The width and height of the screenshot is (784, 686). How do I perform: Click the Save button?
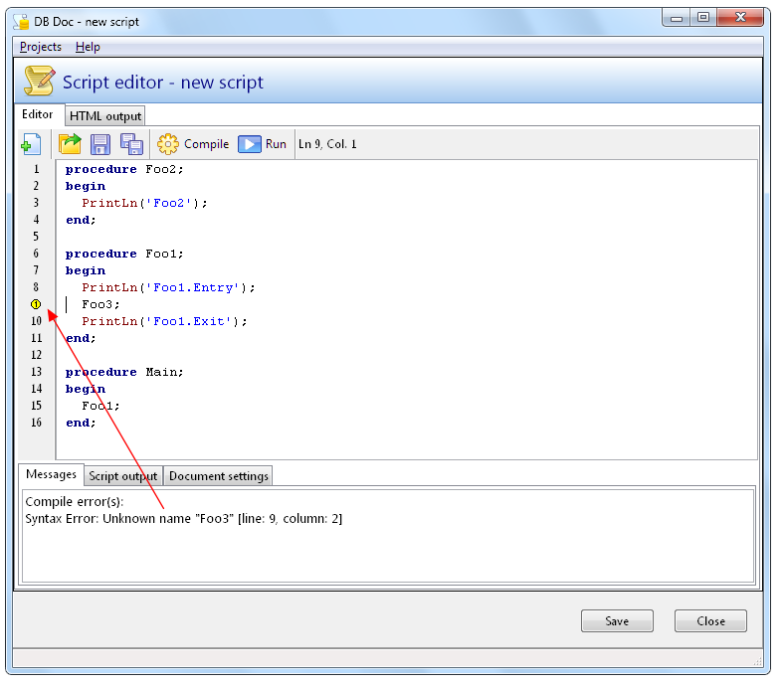tap(617, 621)
